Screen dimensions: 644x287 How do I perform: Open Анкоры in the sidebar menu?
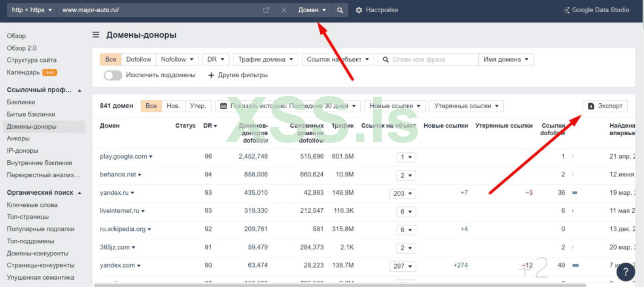[x=18, y=139]
